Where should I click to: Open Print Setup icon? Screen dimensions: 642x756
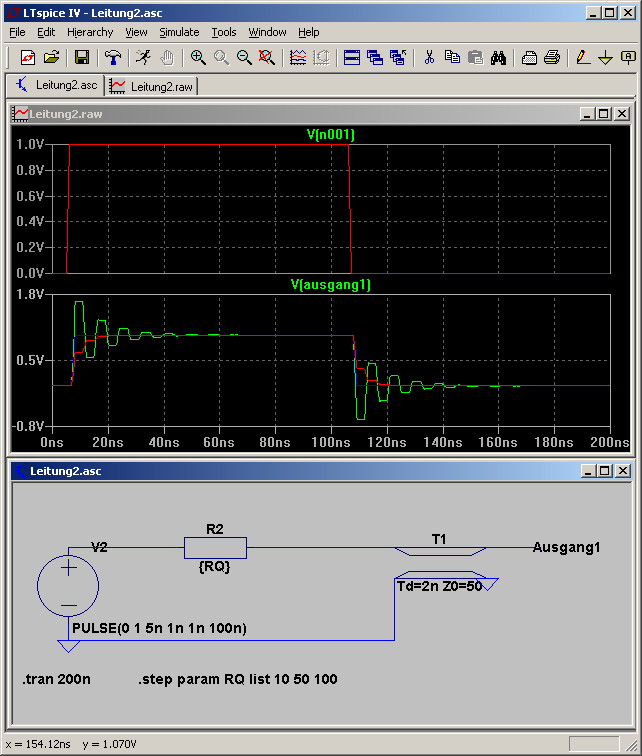[x=529, y=57]
